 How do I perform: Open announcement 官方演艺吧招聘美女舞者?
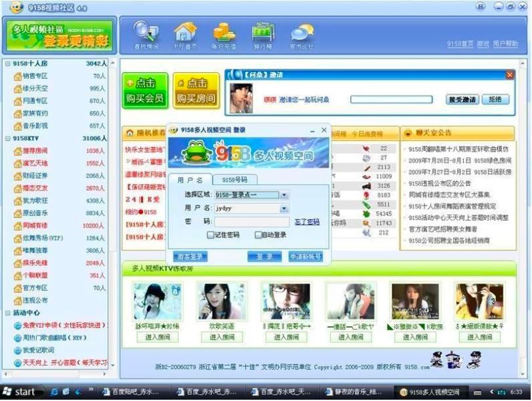tap(442, 229)
